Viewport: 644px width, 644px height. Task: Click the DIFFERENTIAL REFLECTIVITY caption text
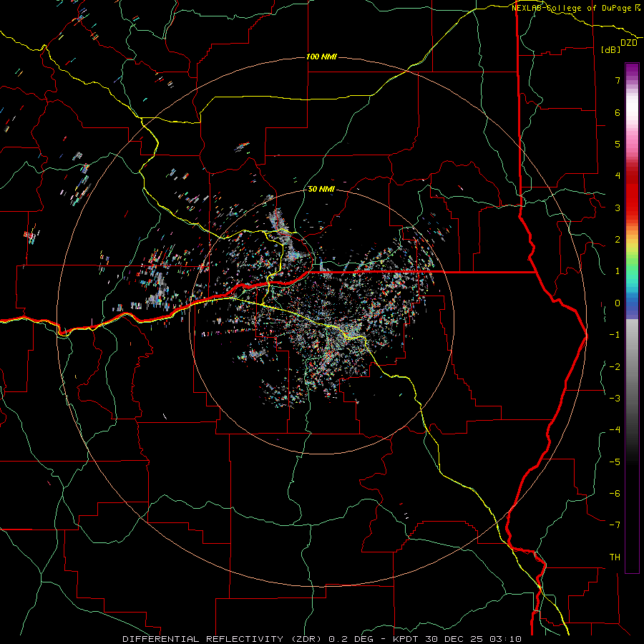coord(203,639)
